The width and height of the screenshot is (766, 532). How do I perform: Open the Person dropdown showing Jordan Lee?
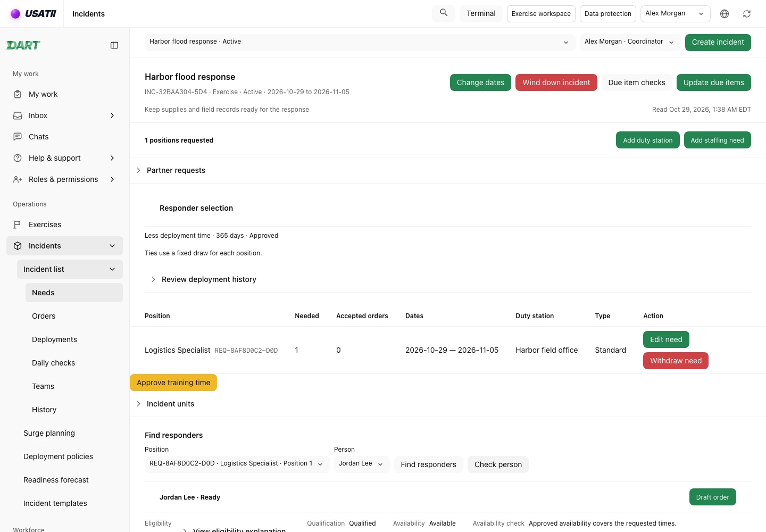[362, 464]
